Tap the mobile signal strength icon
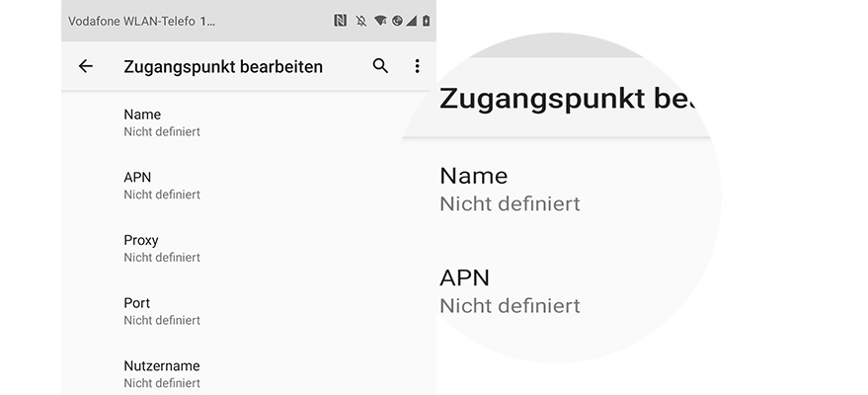Viewport: 868px width, 395px height. (412, 21)
